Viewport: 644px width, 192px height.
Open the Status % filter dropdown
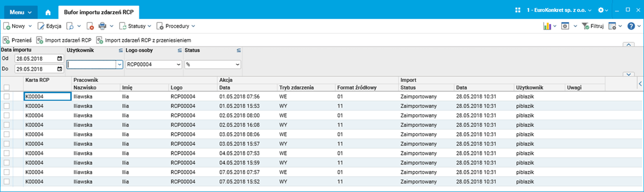point(238,64)
